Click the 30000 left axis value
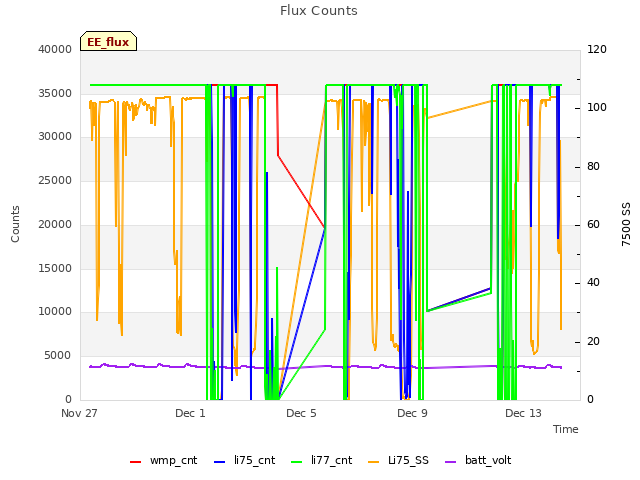This screenshot has width=640, height=480. click(55, 137)
